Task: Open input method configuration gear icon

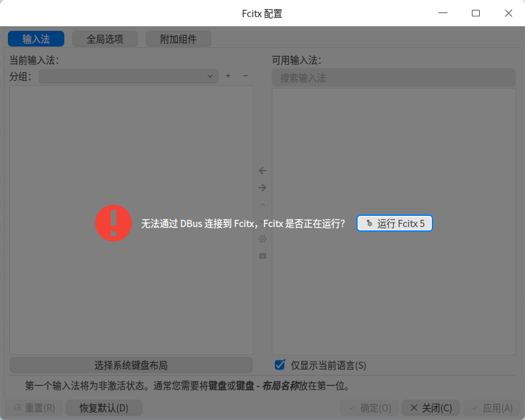Action: (262, 239)
